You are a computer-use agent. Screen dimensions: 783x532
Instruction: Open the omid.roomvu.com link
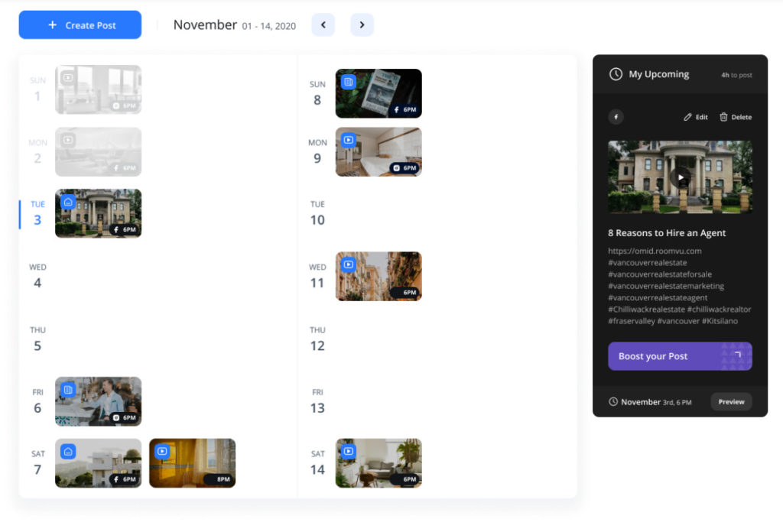coord(655,251)
